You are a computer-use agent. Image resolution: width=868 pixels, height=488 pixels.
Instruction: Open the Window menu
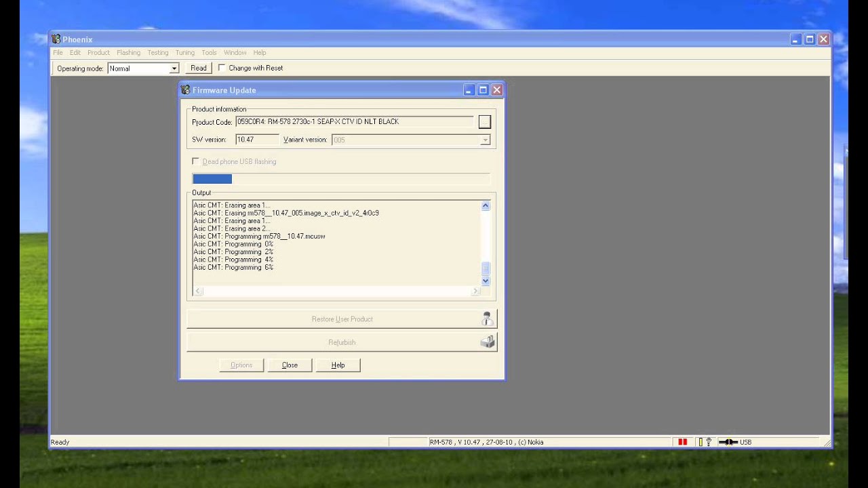coord(235,52)
